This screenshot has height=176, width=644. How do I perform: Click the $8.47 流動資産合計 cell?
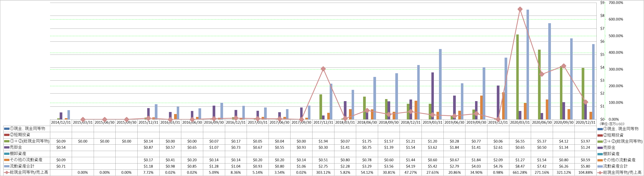520,166
